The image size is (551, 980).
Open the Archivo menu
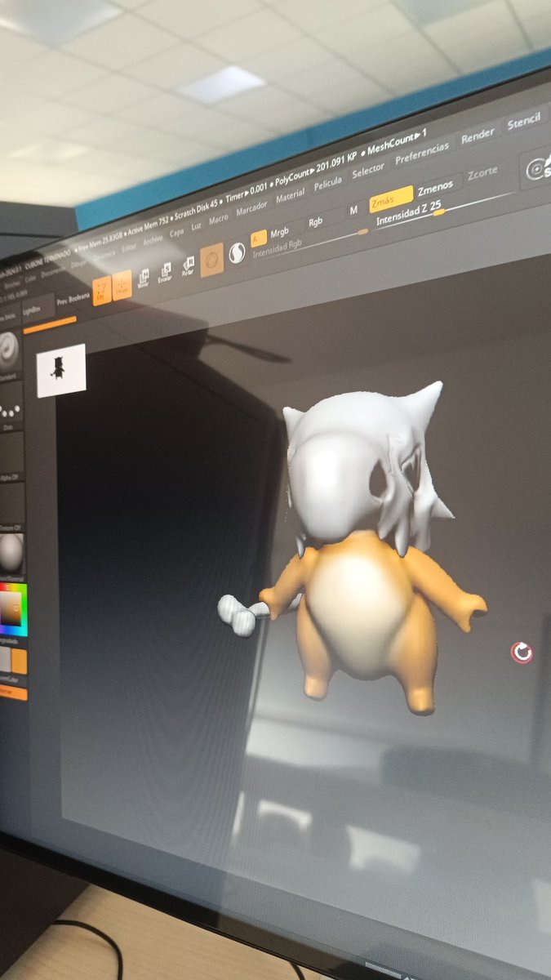click(x=153, y=241)
